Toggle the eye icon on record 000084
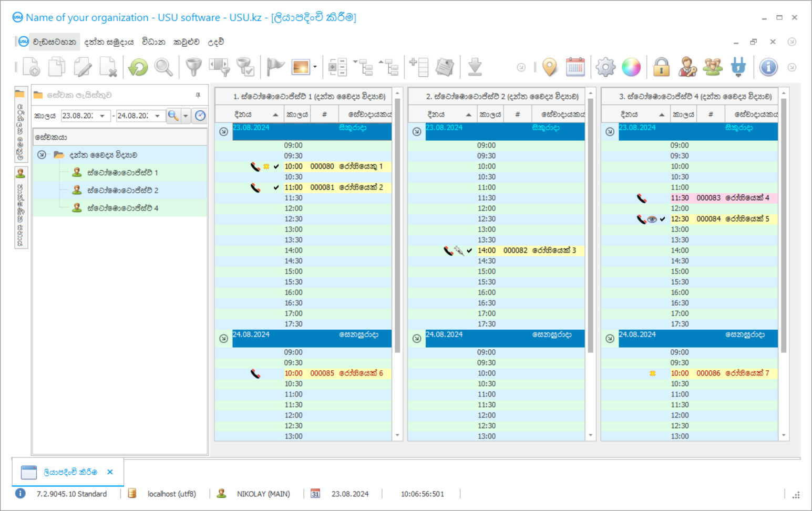Image resolution: width=812 pixels, height=511 pixels. pyautogui.click(x=652, y=219)
